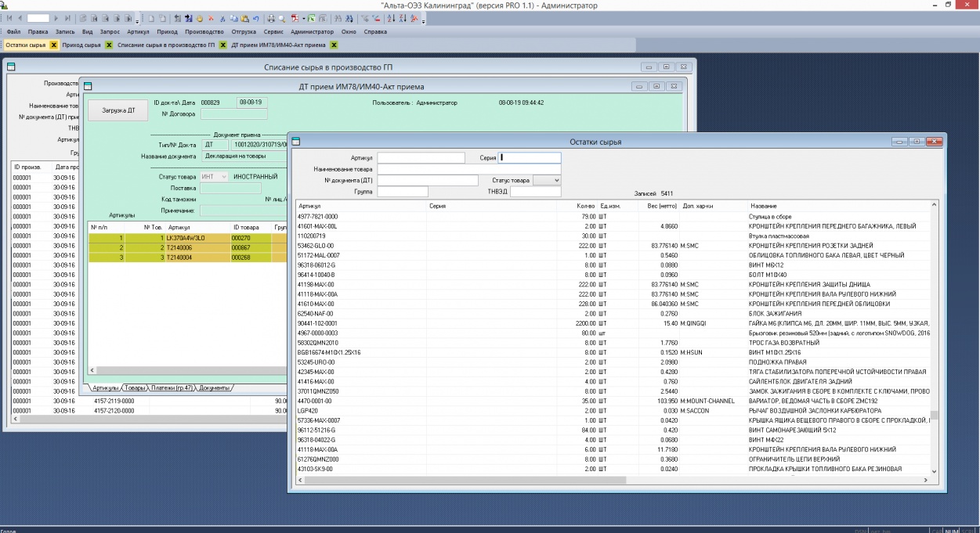Click the Наименование товара input field
Screen dimensions: 980x533
(469, 169)
